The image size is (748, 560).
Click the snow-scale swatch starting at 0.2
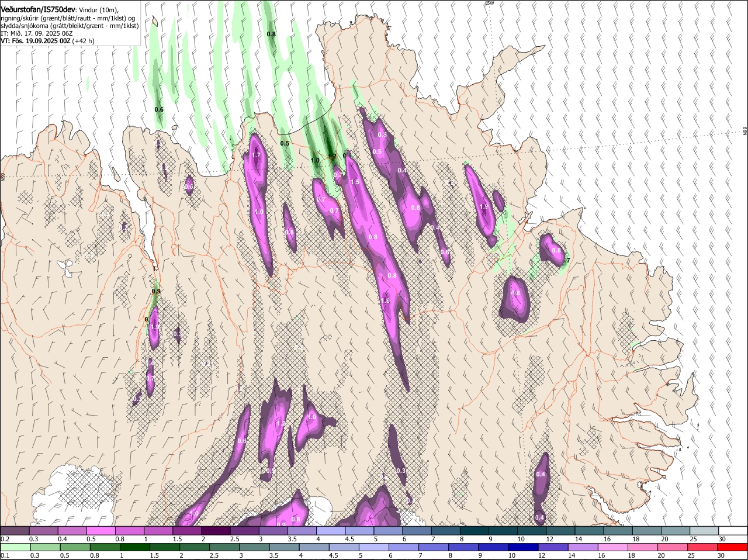pyautogui.click(x=15, y=530)
